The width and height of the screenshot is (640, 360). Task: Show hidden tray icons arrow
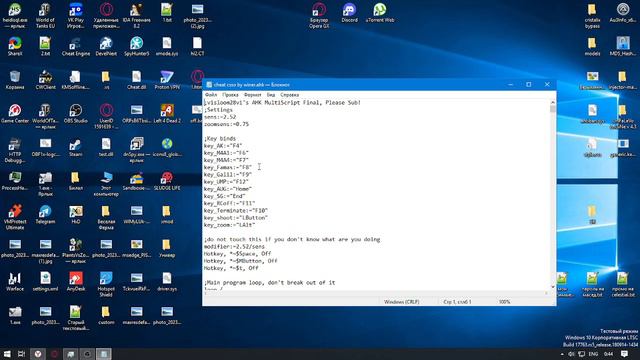coord(562,354)
